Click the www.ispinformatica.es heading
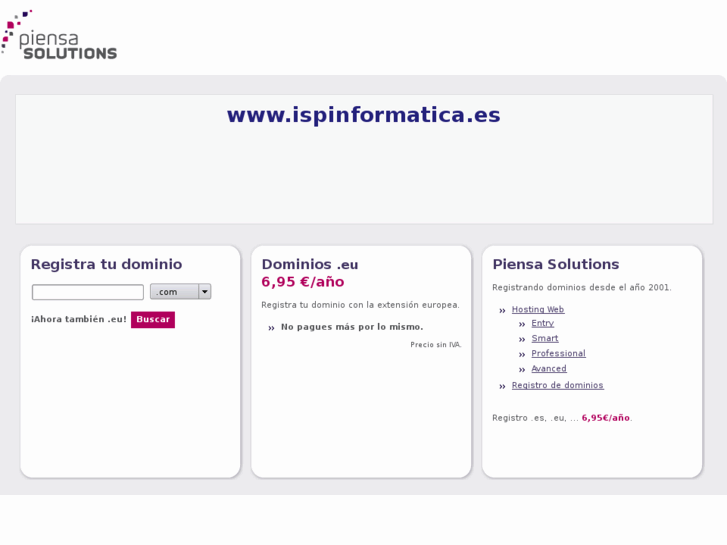The height and width of the screenshot is (545, 727). (364, 115)
